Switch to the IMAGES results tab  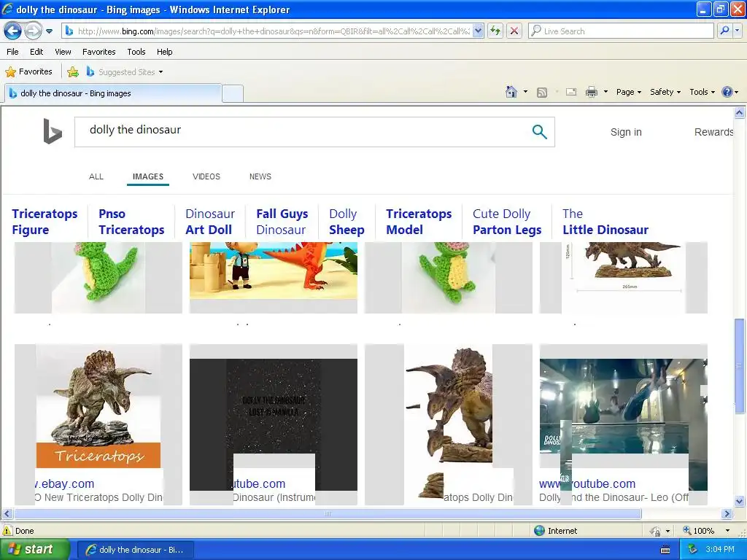[147, 176]
